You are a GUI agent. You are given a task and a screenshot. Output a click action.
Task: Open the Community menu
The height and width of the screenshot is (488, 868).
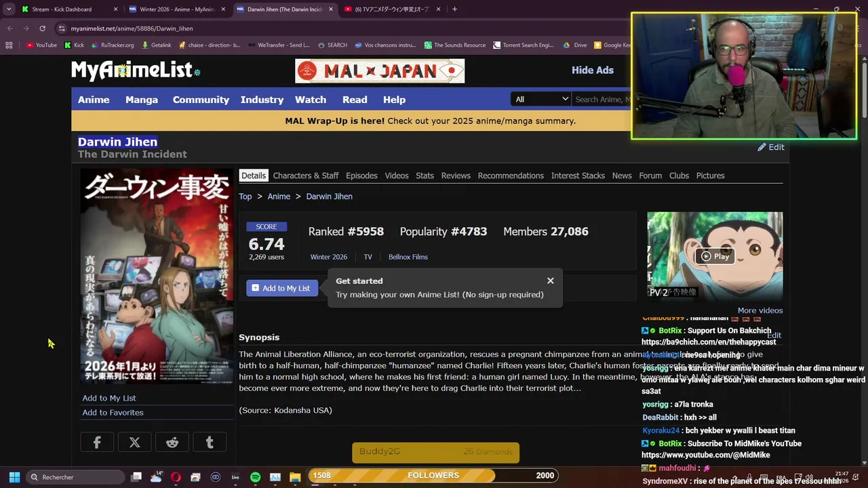(x=201, y=100)
